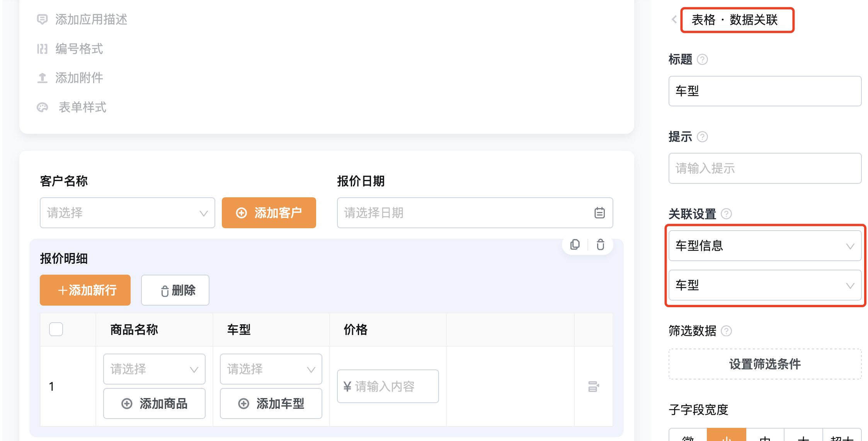Click the 添加客户 button
The height and width of the screenshot is (441, 868).
tap(269, 213)
